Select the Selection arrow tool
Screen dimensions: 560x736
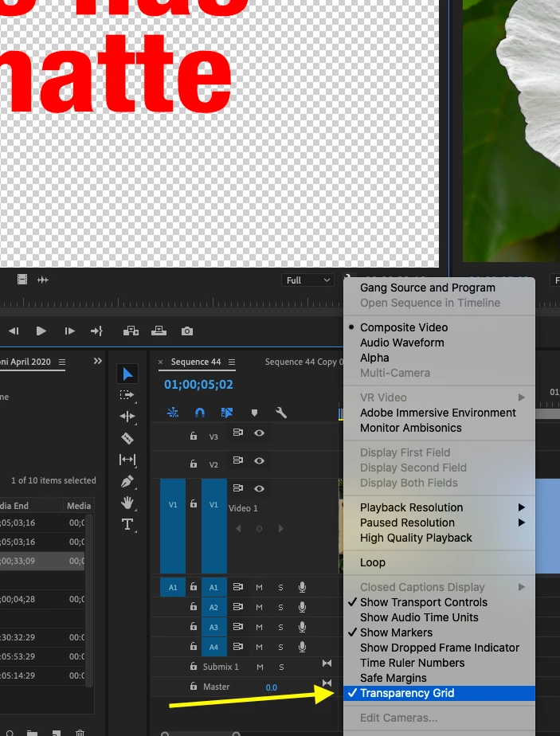click(x=127, y=374)
